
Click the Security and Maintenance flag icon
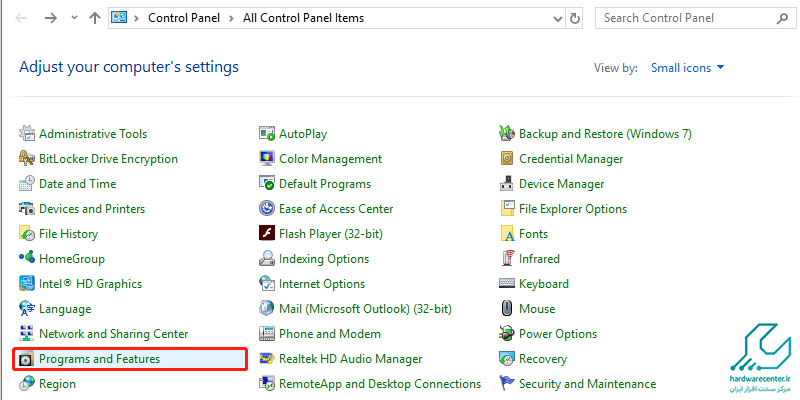(507, 384)
